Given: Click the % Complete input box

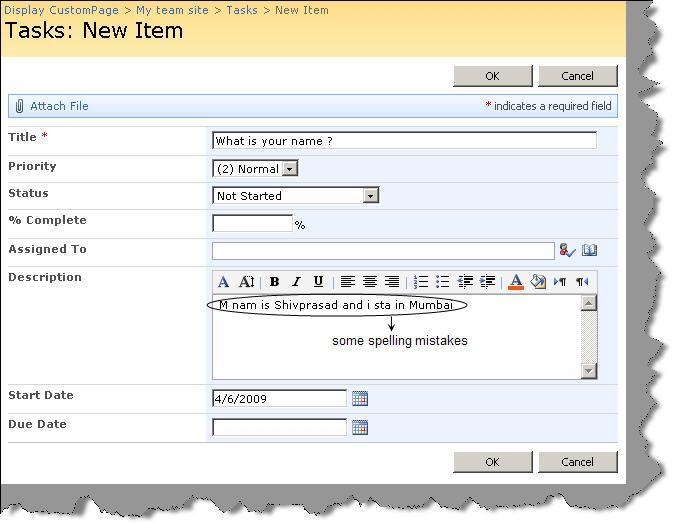Looking at the screenshot, I should click(x=252, y=223).
